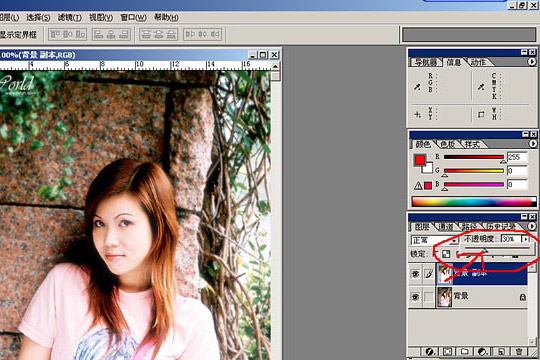Switch to the 通道 tab

[x=446, y=227]
